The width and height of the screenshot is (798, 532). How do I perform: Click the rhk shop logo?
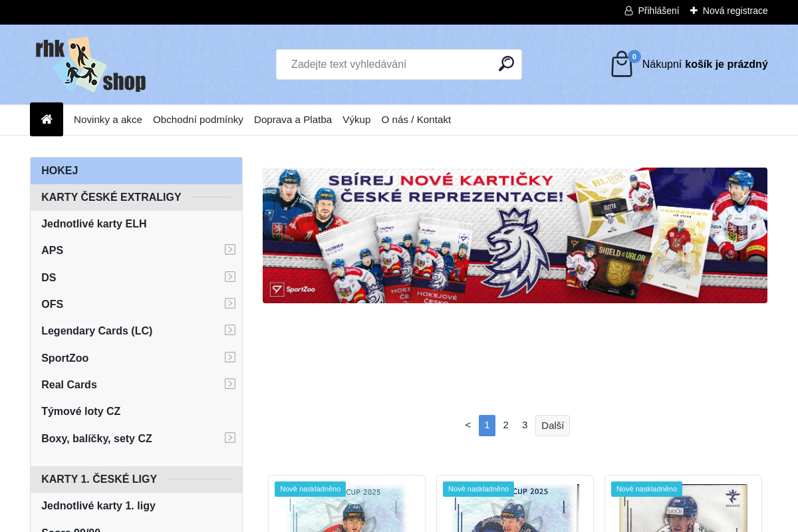tap(90, 65)
